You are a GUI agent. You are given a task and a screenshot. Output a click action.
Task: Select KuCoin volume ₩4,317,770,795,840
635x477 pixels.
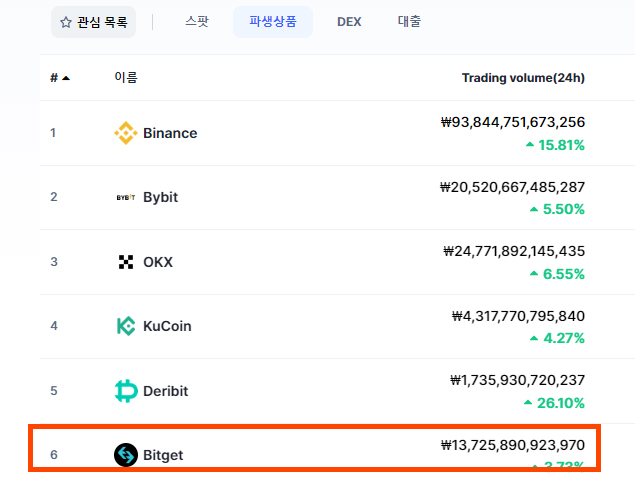pyautogui.click(x=518, y=316)
